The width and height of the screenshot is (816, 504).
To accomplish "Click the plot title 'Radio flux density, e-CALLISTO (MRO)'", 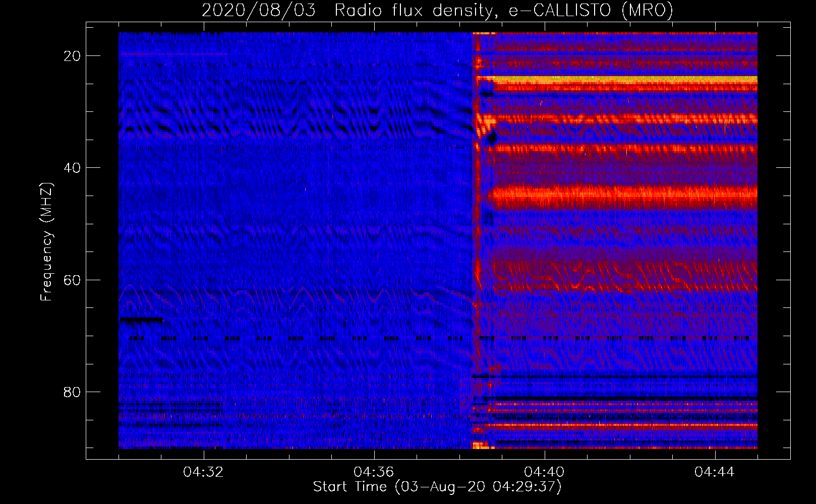I will (x=503, y=10).
